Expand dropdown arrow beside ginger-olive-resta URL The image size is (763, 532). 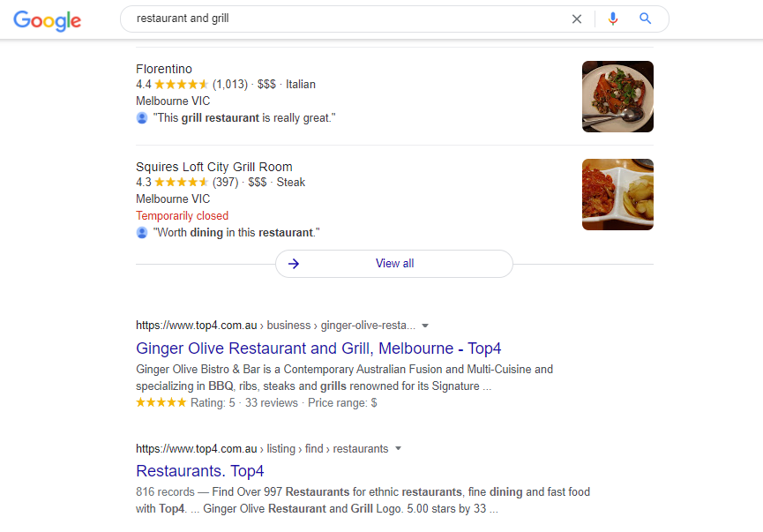click(425, 325)
